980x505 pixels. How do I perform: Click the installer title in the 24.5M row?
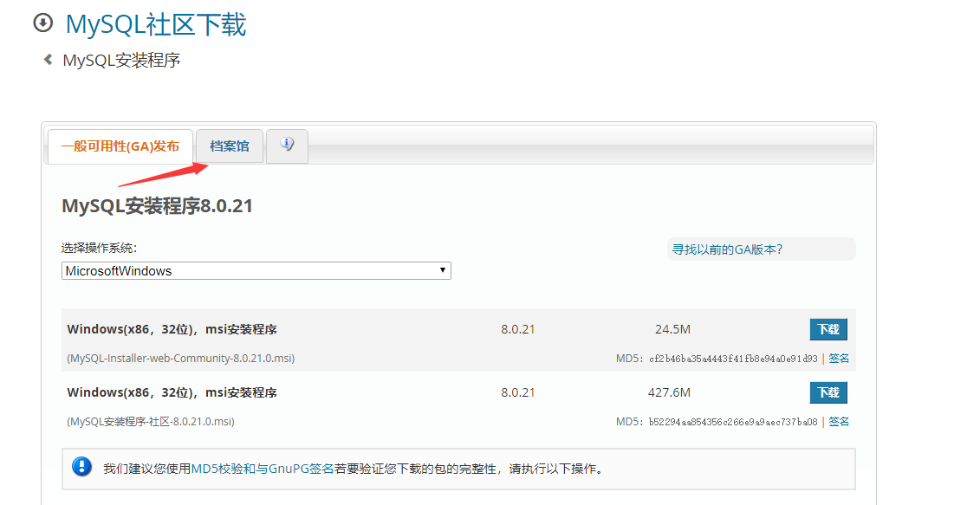[x=172, y=329]
